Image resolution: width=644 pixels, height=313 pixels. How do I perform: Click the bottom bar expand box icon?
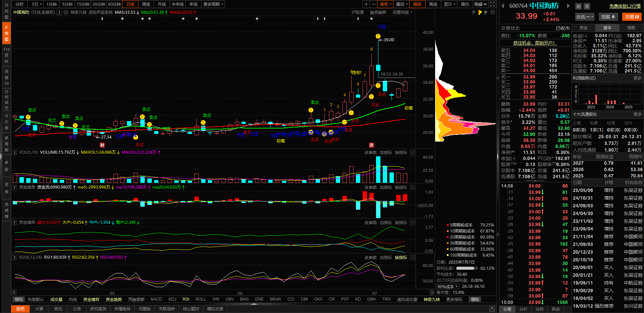[x=492, y=309]
